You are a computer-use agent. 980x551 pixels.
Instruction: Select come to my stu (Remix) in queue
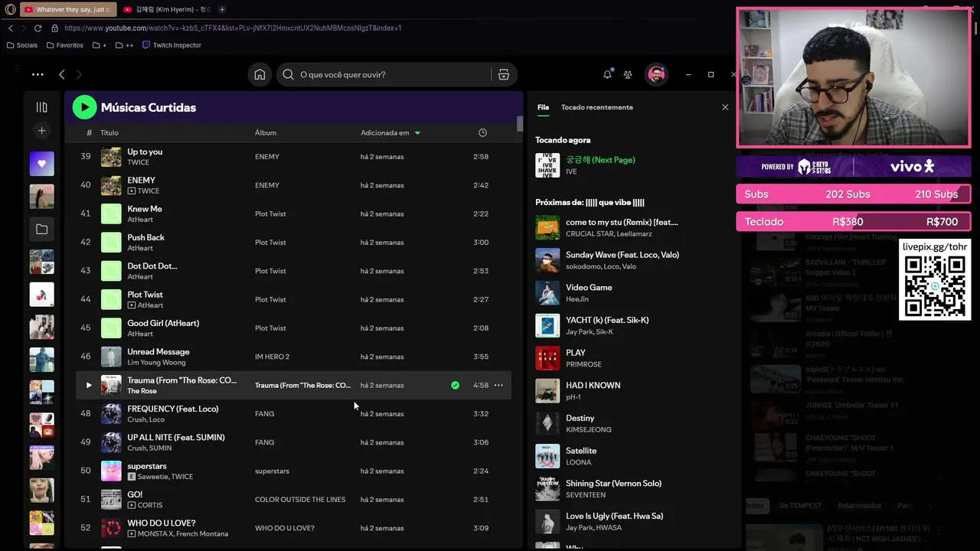click(x=622, y=222)
